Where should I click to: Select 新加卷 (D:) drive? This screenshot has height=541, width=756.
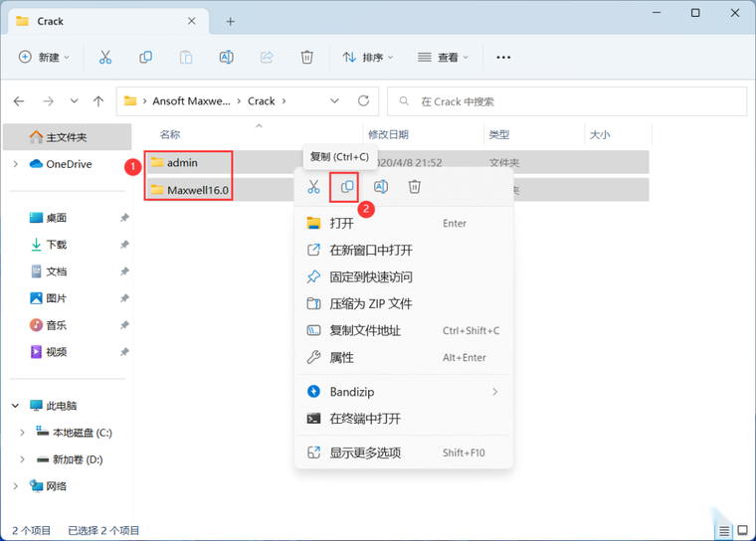71,459
